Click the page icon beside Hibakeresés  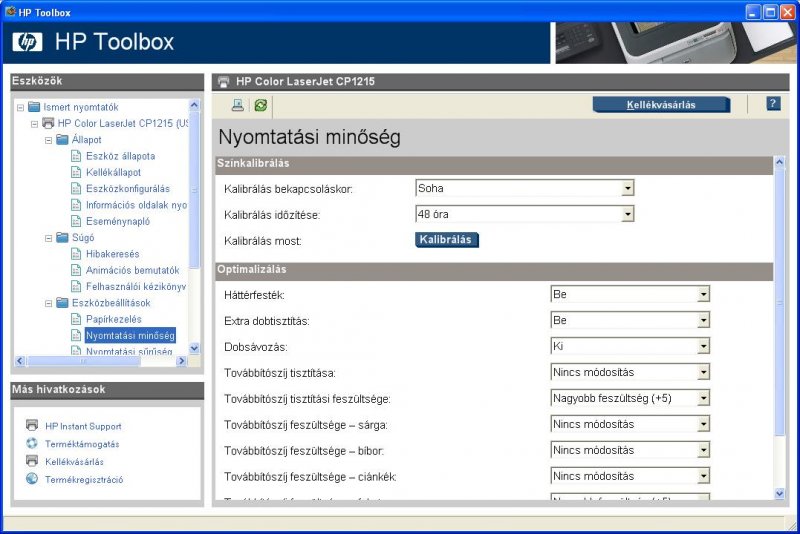(x=76, y=254)
